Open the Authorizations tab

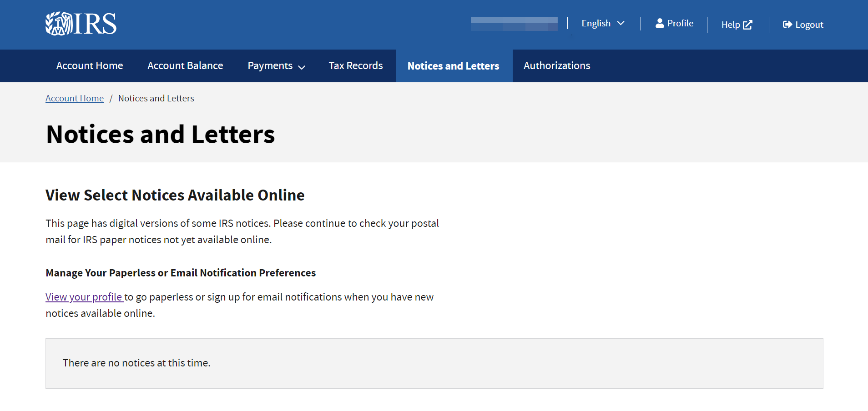pos(557,66)
